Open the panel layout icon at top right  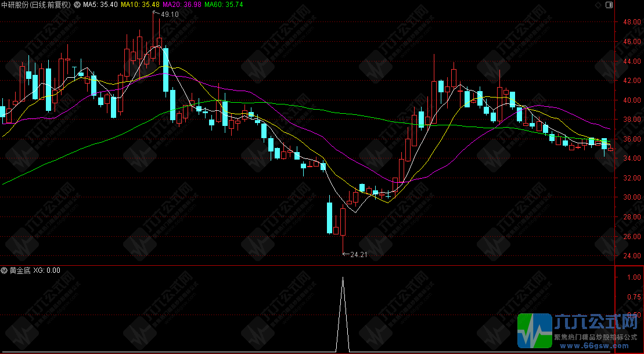(609, 5)
